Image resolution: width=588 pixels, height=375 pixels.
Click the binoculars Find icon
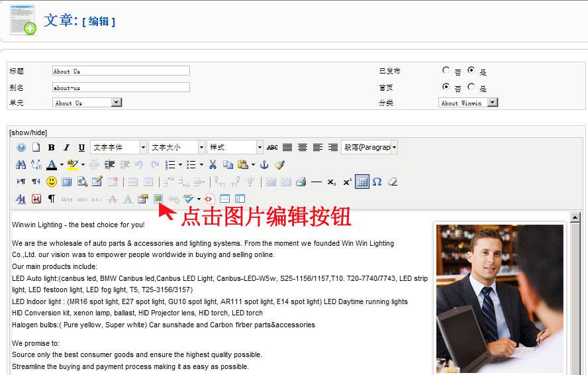21,165
